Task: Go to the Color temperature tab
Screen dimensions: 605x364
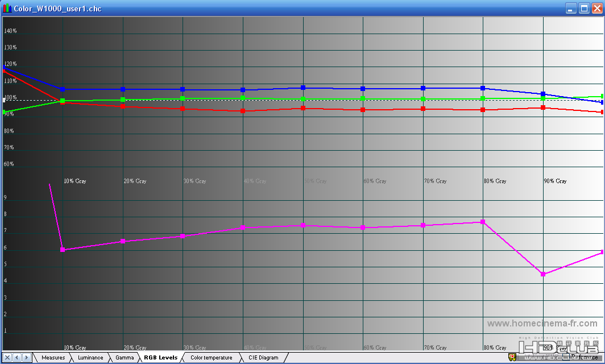Action: (212, 357)
